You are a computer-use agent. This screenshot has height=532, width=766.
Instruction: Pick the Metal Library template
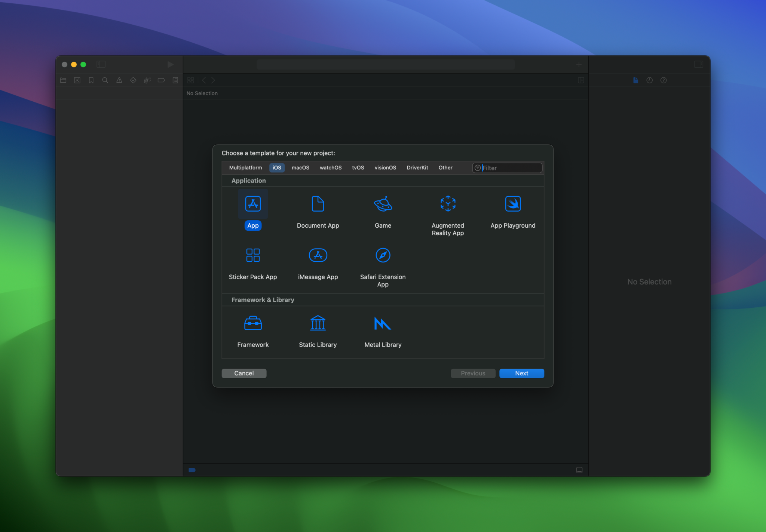[x=382, y=329]
